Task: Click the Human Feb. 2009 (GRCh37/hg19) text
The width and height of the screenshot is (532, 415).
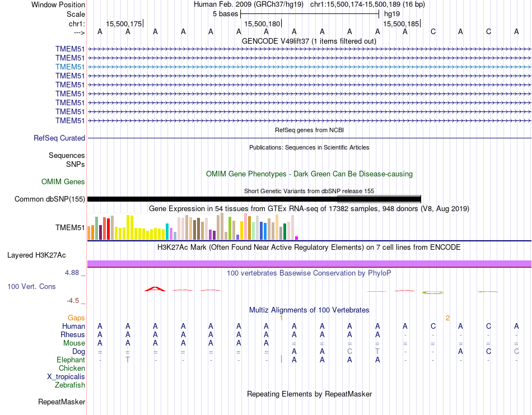Action: point(250,4)
